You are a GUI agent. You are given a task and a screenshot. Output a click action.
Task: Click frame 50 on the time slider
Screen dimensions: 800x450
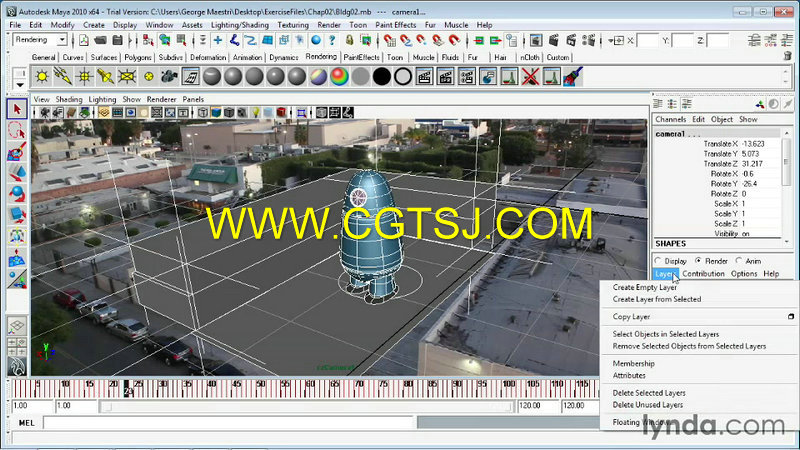(x=261, y=388)
